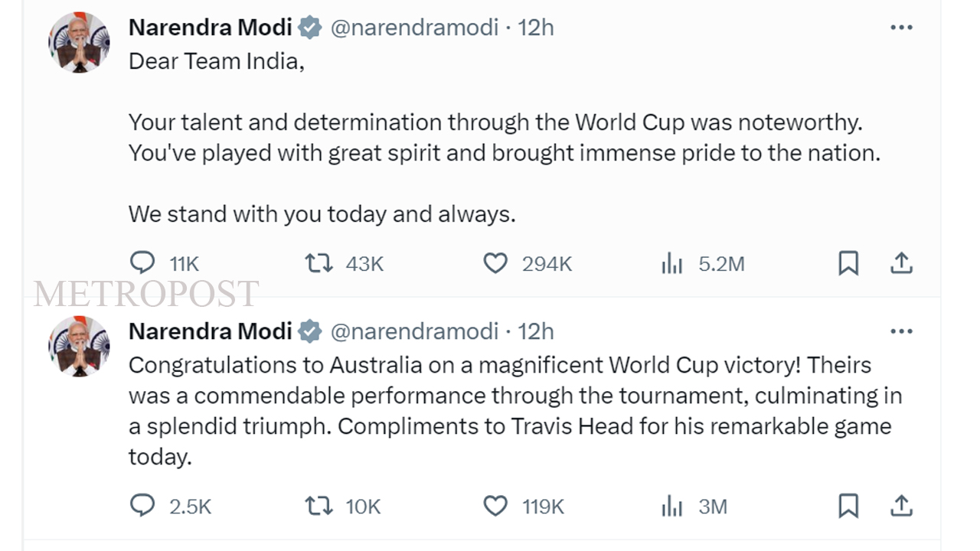The image size is (980, 551).
Task: Like the Dear Team India tweet
Action: pyautogui.click(x=495, y=263)
